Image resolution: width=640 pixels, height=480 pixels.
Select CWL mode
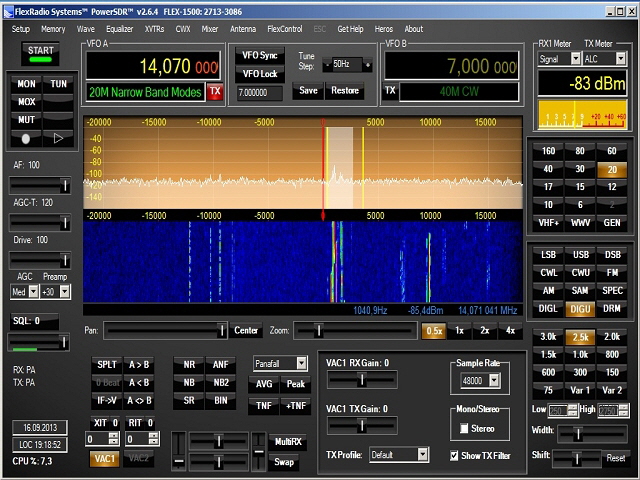pyautogui.click(x=548, y=273)
